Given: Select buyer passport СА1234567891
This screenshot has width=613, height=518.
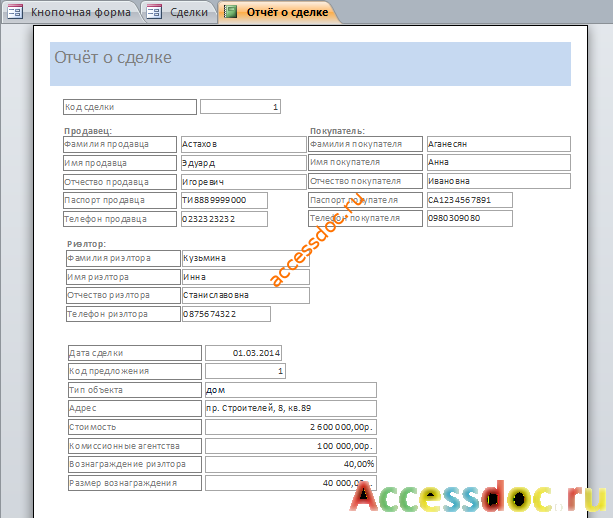Looking at the screenshot, I should coord(470,200).
